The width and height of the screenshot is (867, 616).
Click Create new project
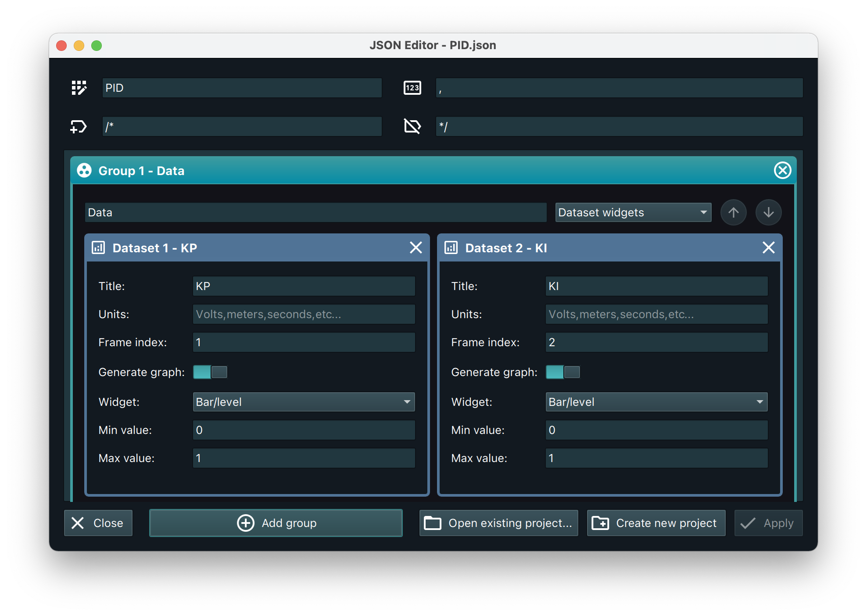coord(656,523)
